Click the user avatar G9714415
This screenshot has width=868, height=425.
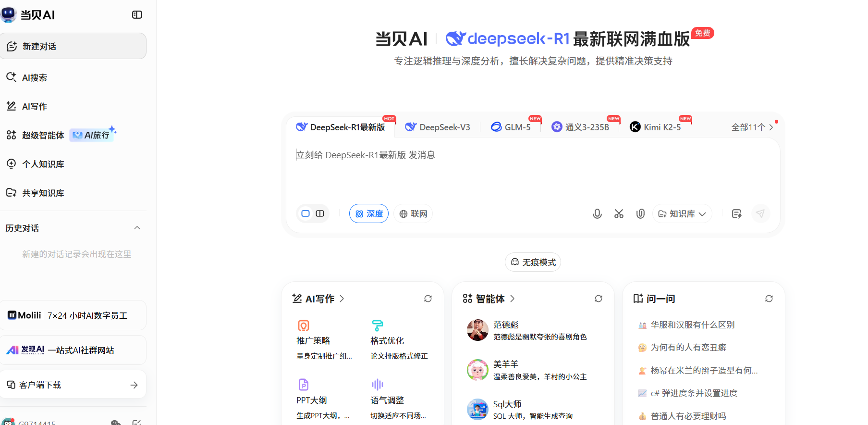tap(8, 422)
